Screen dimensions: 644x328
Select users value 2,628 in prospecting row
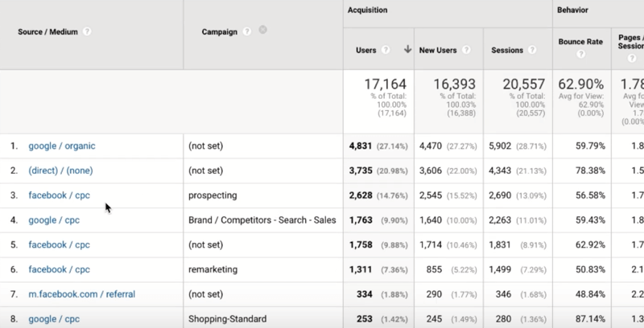point(361,195)
